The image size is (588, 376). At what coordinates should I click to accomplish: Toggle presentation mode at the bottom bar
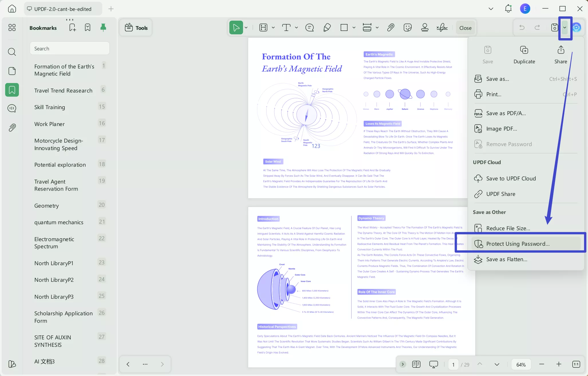[433, 364]
